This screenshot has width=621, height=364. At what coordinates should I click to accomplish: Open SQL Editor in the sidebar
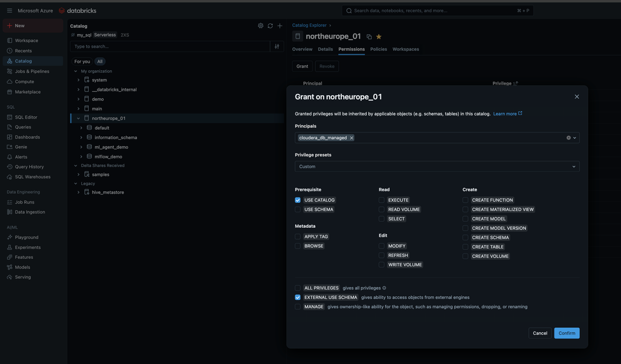(26, 117)
